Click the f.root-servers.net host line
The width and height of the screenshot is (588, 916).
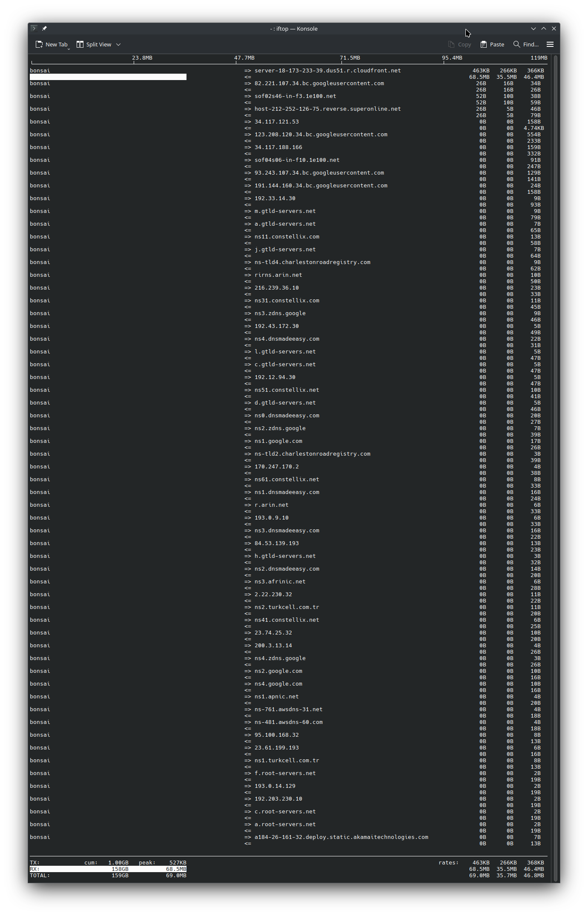coord(285,773)
